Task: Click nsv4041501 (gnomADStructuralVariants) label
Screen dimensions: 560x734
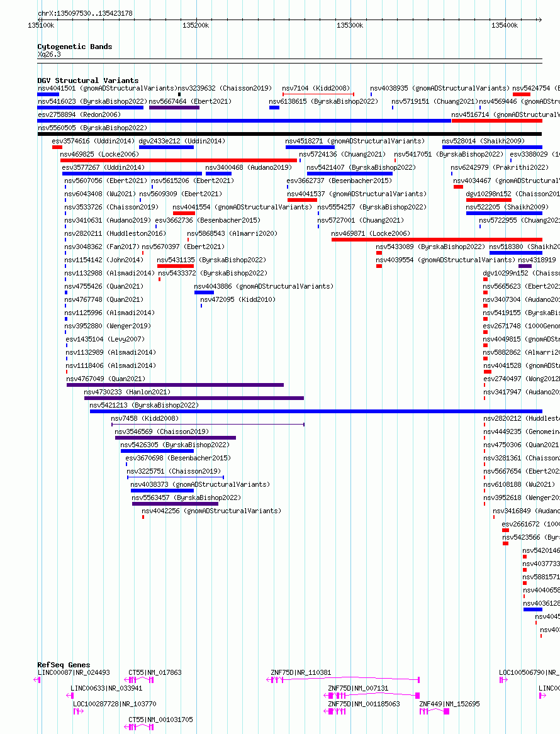Action: 108,89
